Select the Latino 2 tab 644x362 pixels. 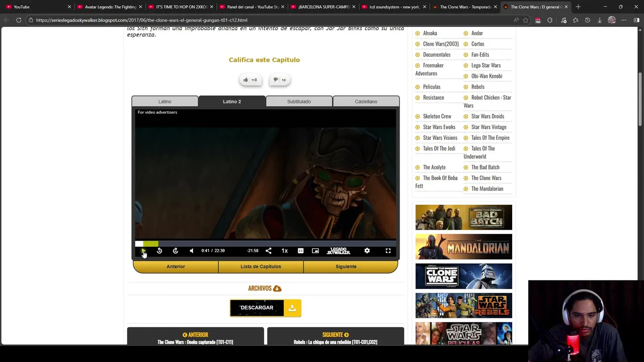232,102
